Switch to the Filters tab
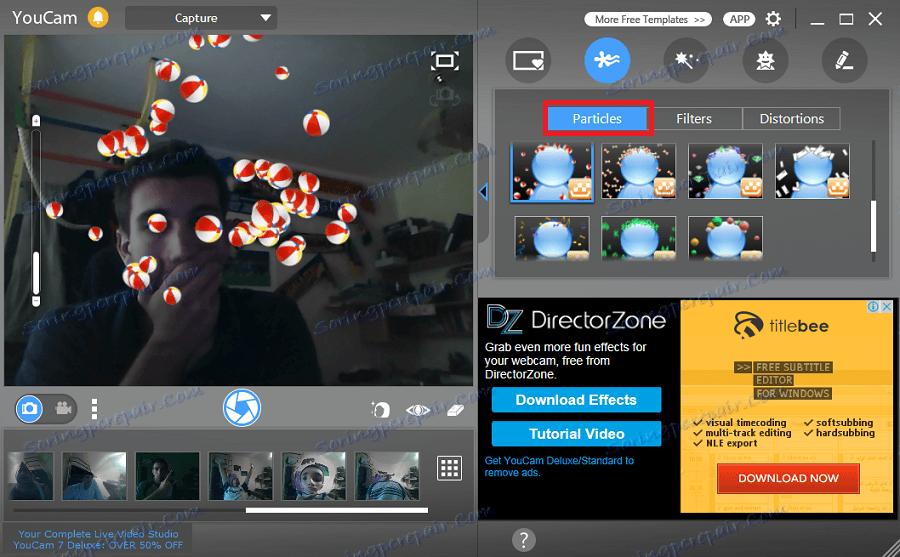Viewport: 900px width, 557px height. point(694,119)
